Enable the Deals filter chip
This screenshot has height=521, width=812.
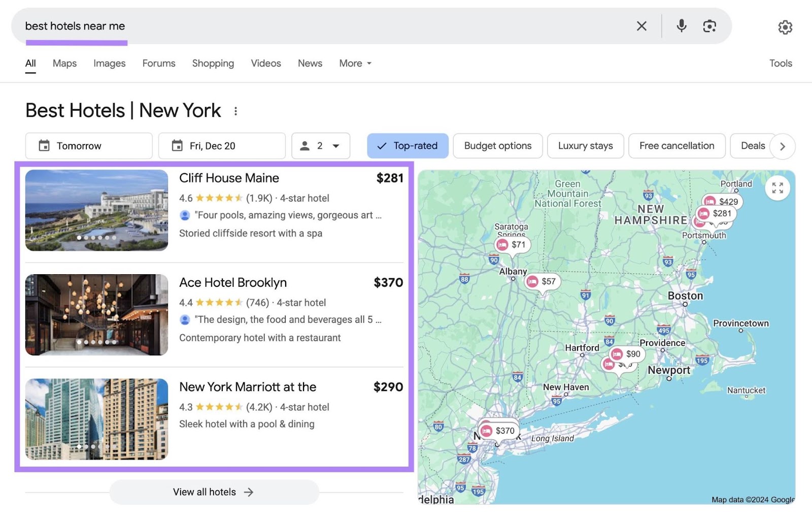[751, 146]
